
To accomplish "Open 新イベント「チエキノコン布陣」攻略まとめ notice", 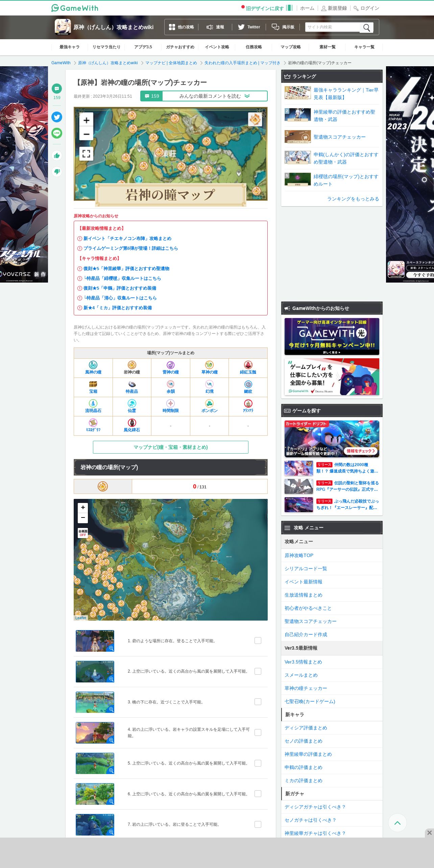I will [x=127, y=238].
